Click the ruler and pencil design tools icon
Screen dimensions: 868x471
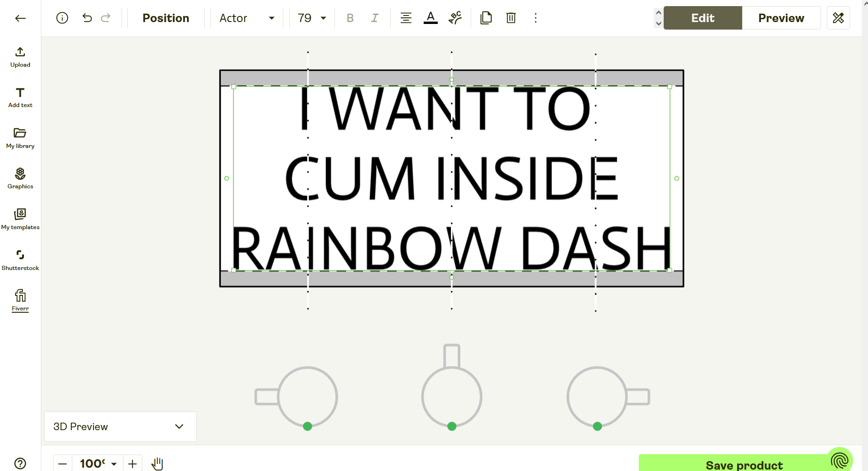pos(838,18)
